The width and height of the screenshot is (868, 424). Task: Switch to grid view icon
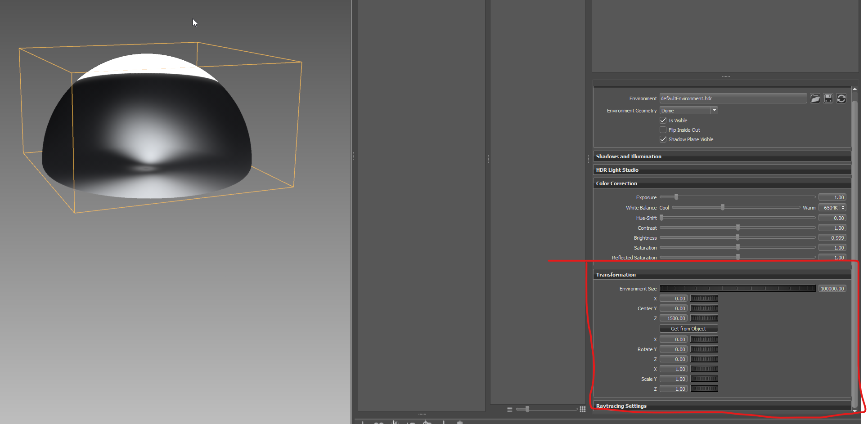583,409
